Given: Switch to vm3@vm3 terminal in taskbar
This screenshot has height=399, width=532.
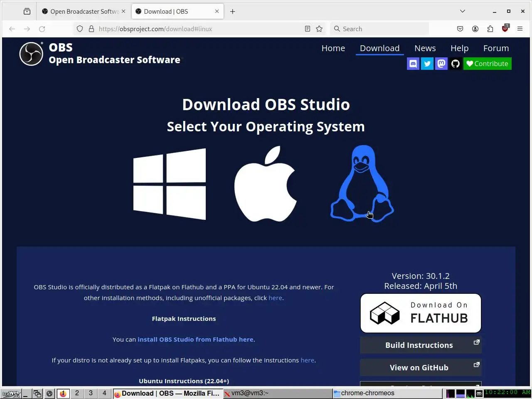Looking at the screenshot, I should pos(277,393).
